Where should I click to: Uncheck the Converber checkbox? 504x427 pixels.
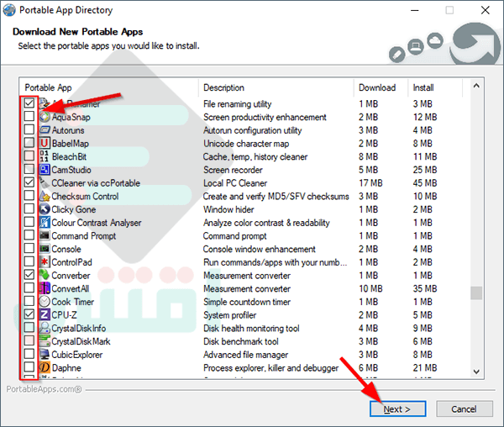[x=29, y=274]
